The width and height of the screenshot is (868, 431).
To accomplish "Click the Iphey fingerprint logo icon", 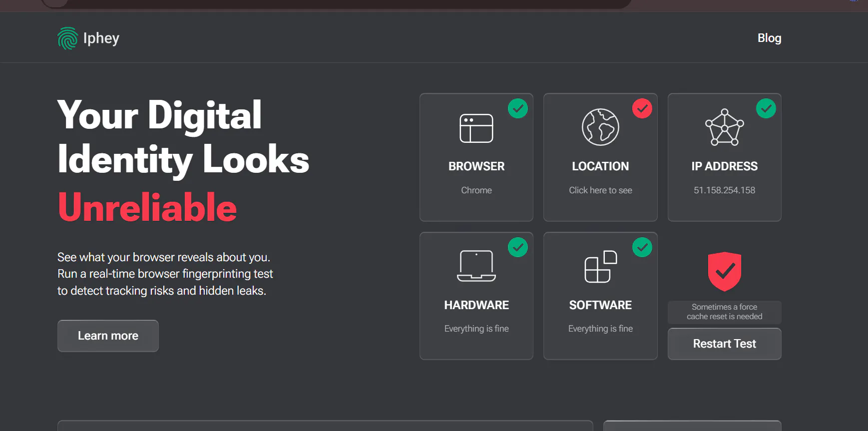I will pos(67,38).
